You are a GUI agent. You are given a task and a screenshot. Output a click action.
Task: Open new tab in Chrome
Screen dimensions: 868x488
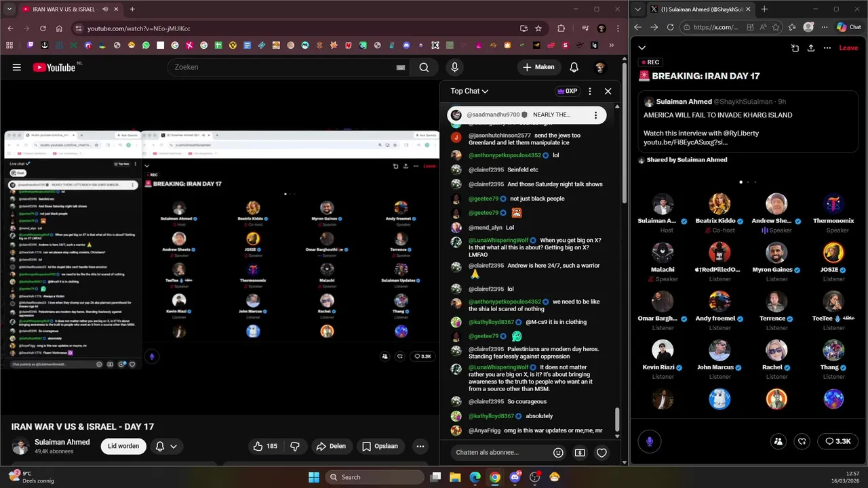[132, 9]
